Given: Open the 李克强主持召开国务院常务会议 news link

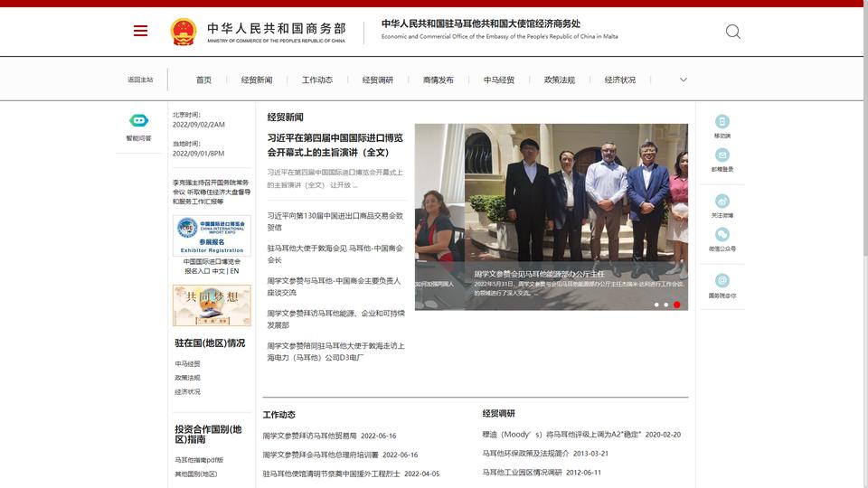Looking at the screenshot, I should (x=212, y=192).
